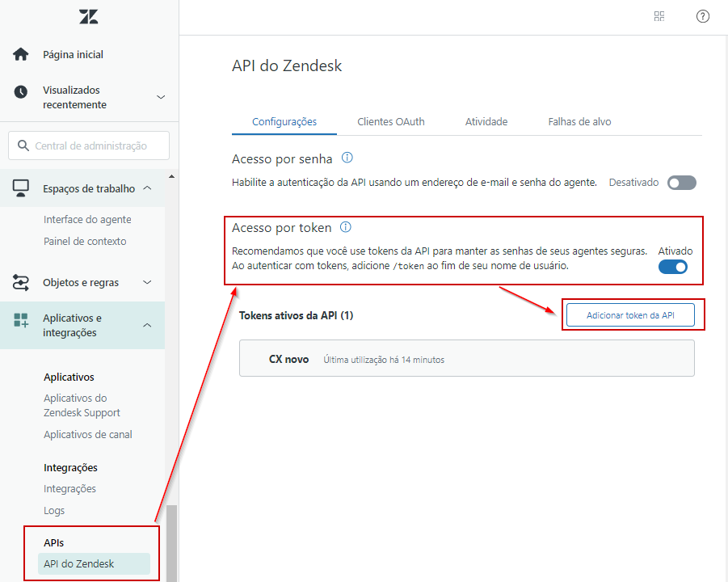Click Espaços de trabalho label
The width and height of the screenshot is (728, 582).
pos(89,188)
